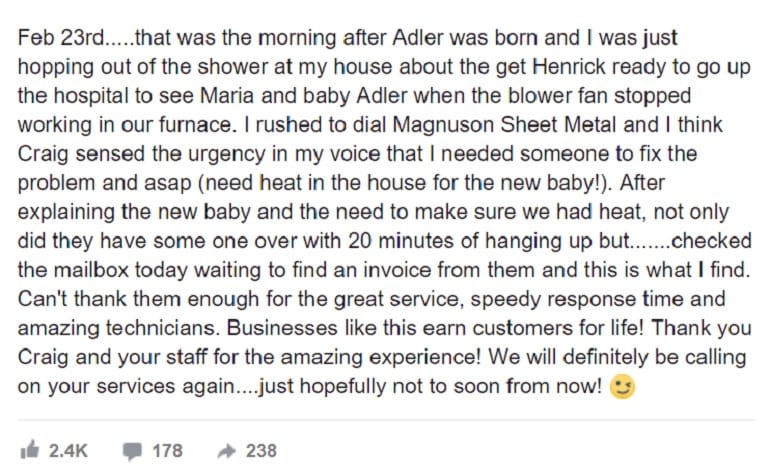
Task: Click the share arrow icon
Action: (x=227, y=451)
